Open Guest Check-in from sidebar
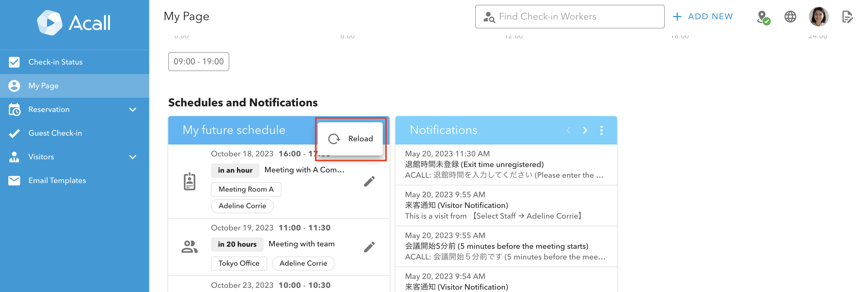The height and width of the screenshot is (292, 868). tap(55, 133)
